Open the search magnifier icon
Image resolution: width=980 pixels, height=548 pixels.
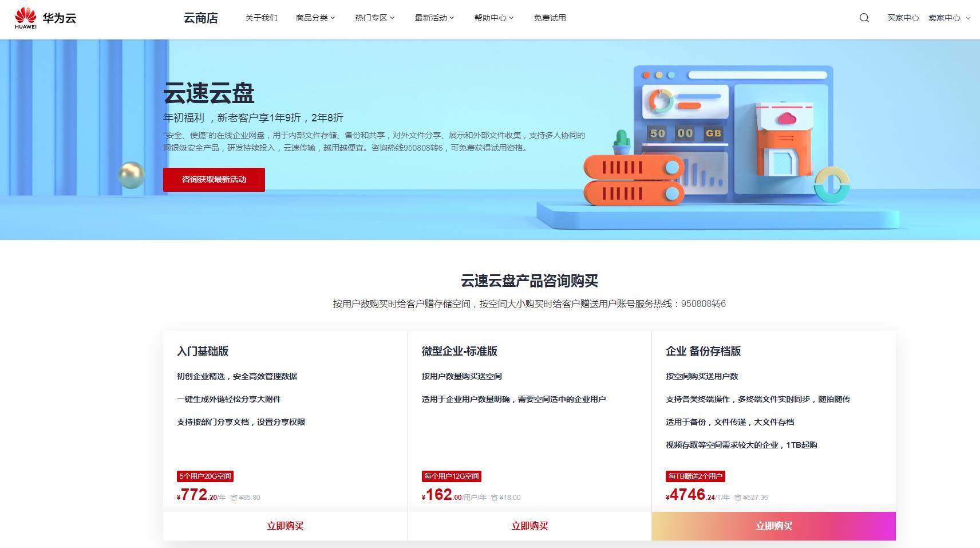[x=864, y=18]
